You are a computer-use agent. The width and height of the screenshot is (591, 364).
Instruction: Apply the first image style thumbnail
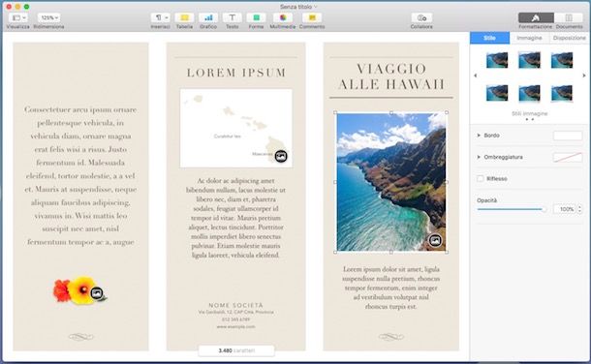(x=497, y=60)
